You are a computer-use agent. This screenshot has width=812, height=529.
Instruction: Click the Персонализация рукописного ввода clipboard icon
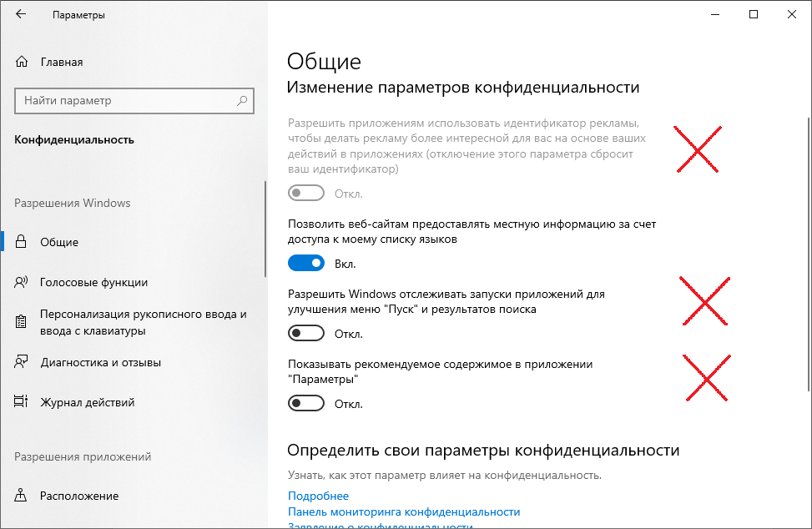point(22,322)
